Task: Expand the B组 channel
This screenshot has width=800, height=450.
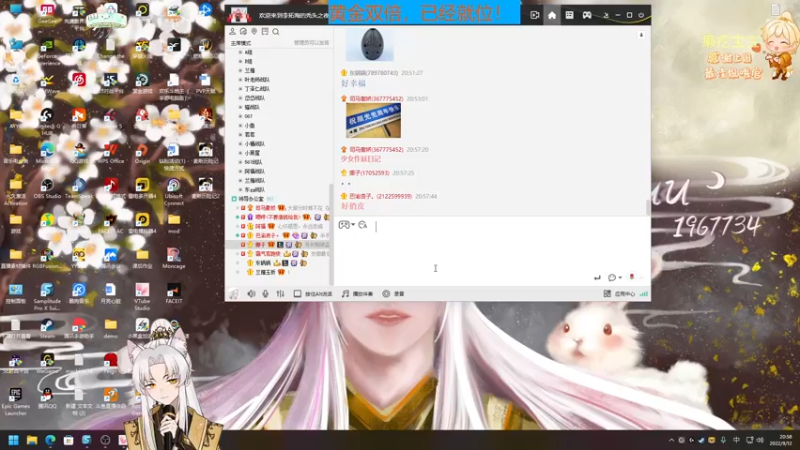Action: click(240, 61)
